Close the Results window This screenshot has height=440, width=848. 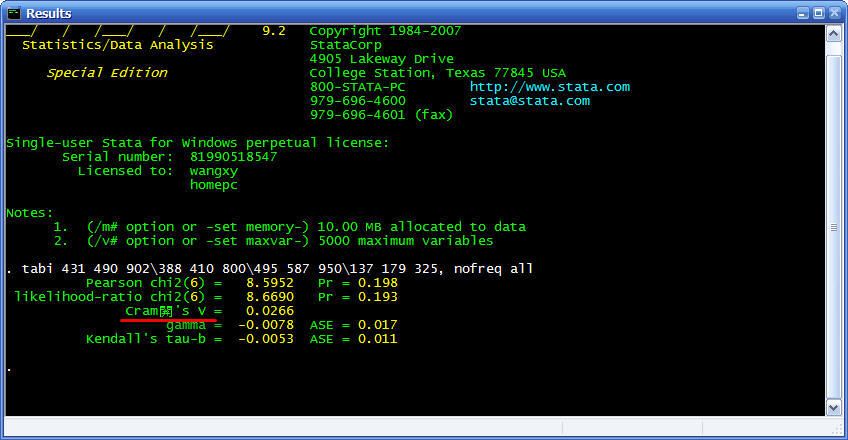click(834, 13)
